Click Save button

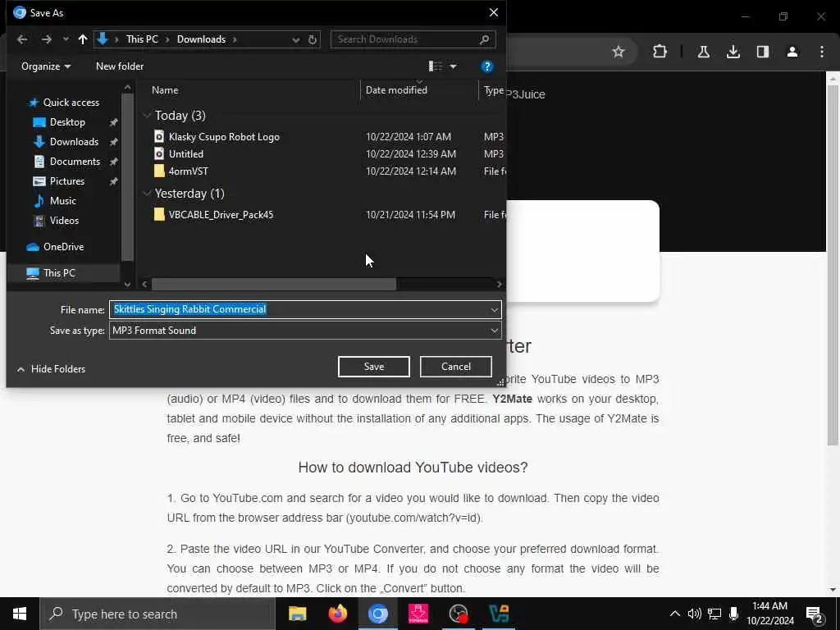click(374, 367)
